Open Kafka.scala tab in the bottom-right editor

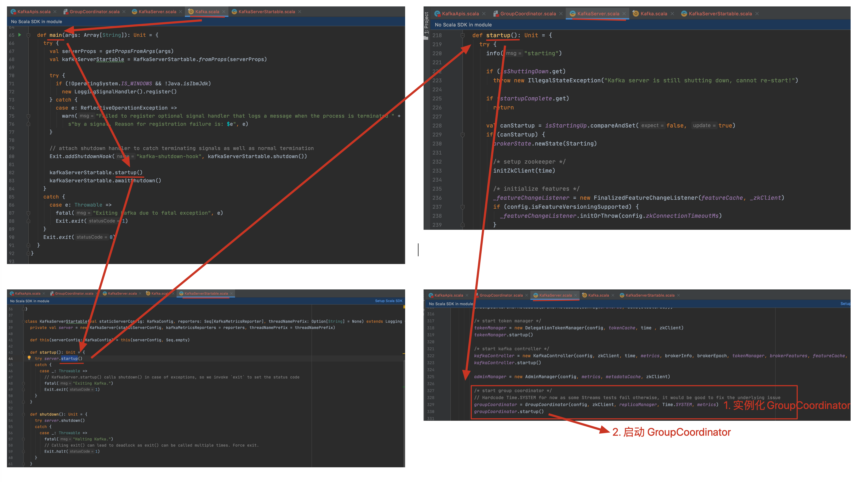598,295
